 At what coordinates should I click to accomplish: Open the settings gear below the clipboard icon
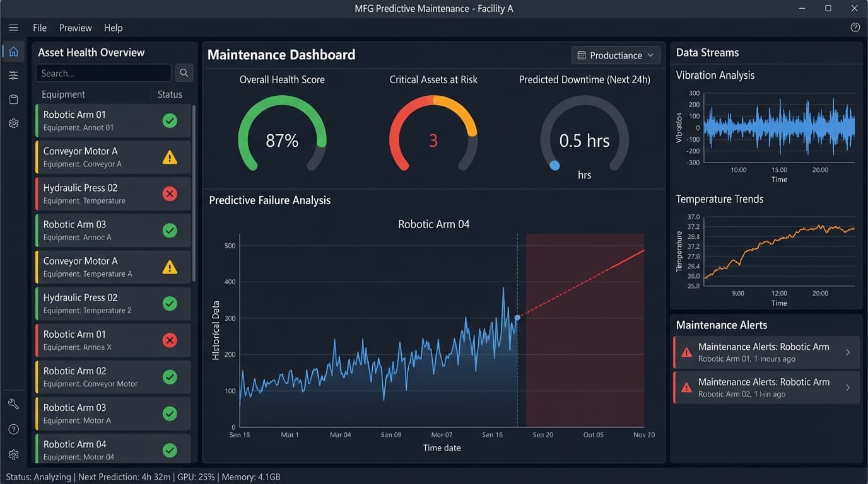(x=13, y=123)
